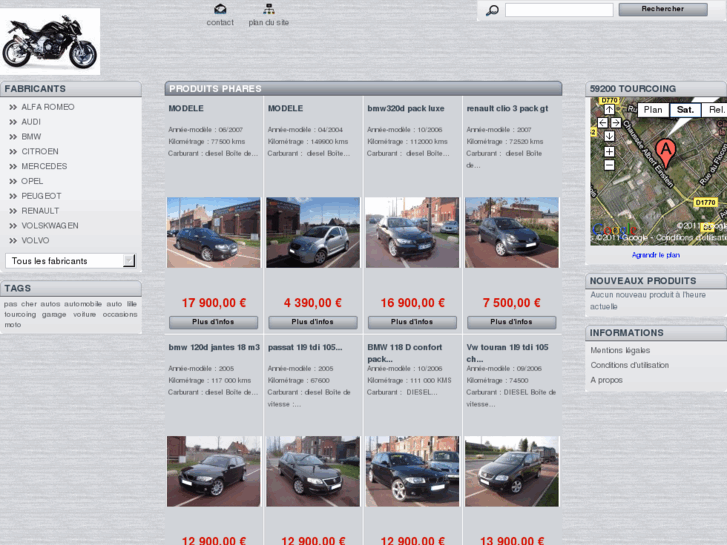Click the arrow bullet beside ALFA ROMEO
The width and height of the screenshot is (727, 545).
(13, 107)
